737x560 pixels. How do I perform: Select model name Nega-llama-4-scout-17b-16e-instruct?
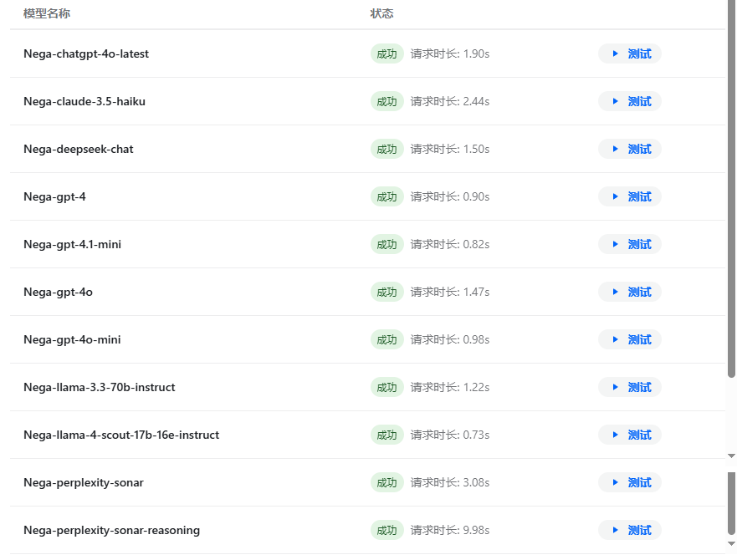pos(121,435)
